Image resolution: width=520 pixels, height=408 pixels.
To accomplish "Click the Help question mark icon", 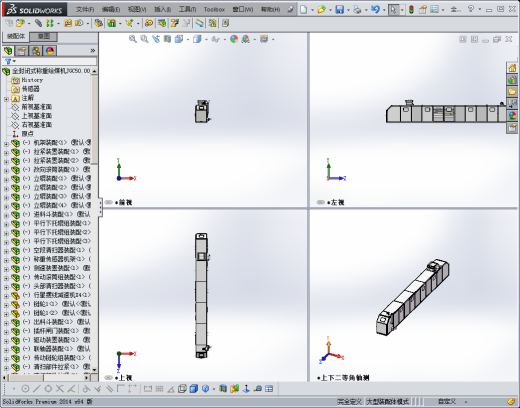I will (x=471, y=9).
